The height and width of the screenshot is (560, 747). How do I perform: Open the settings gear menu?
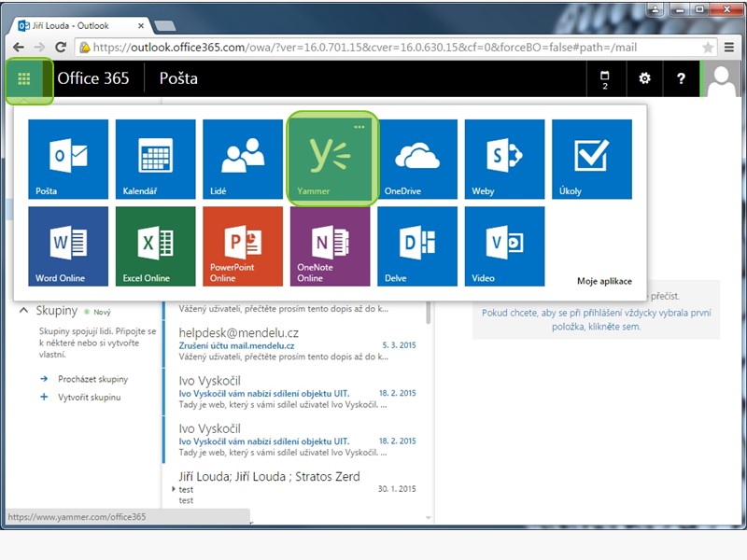click(x=644, y=79)
